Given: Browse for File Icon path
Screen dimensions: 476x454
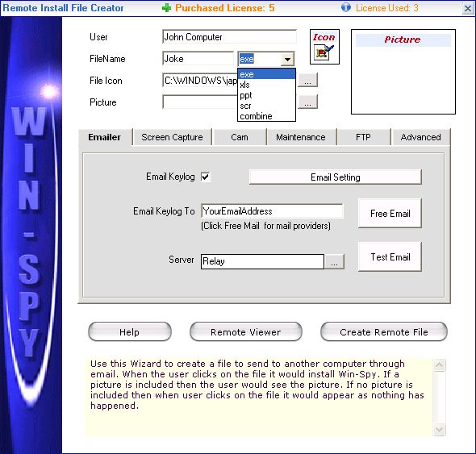Looking at the screenshot, I should point(307,80).
